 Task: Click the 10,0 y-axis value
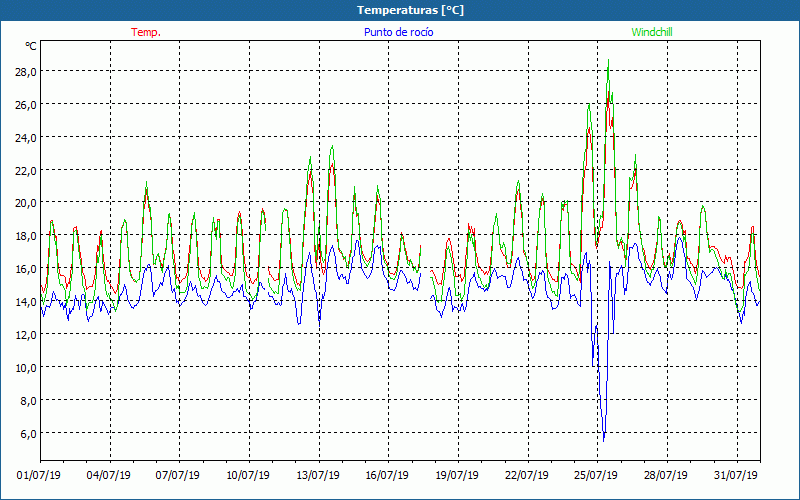click(x=26, y=368)
